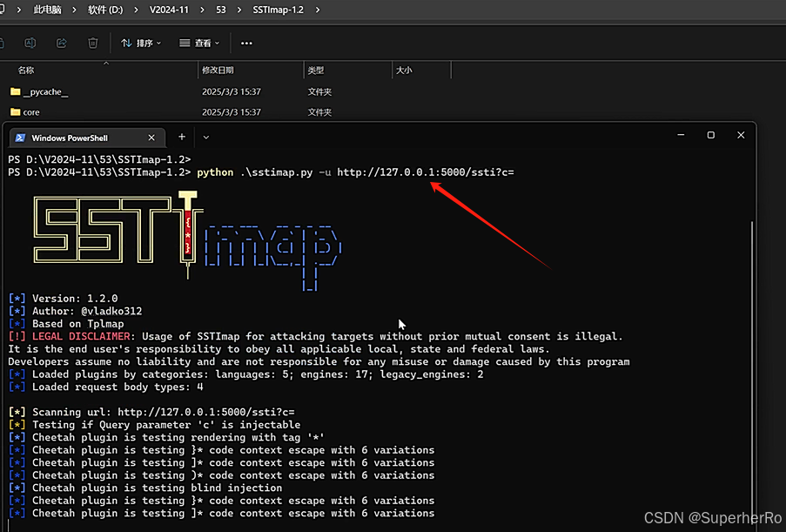Select SSTImap-1.2 in the breadcrumb
786x532 pixels.
278,10
